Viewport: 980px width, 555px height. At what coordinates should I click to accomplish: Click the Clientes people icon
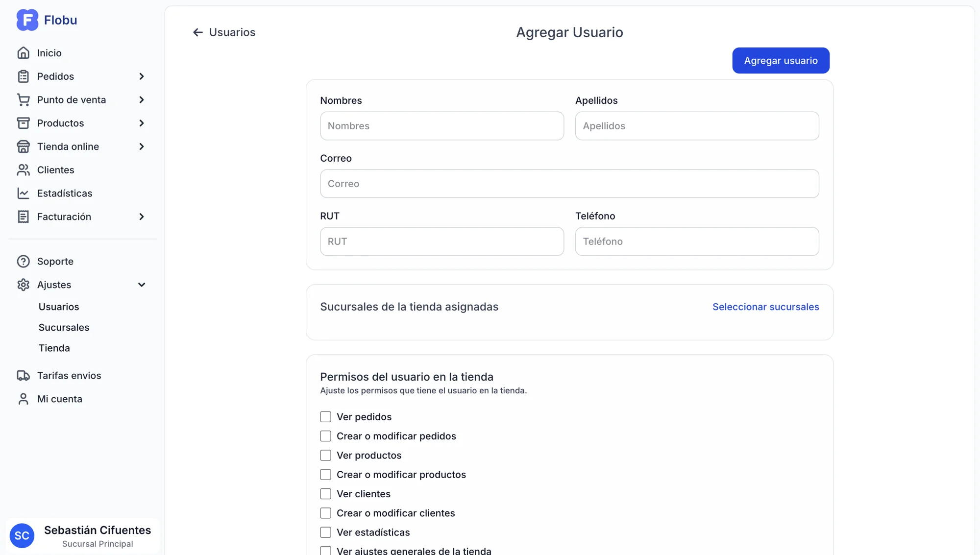point(23,170)
